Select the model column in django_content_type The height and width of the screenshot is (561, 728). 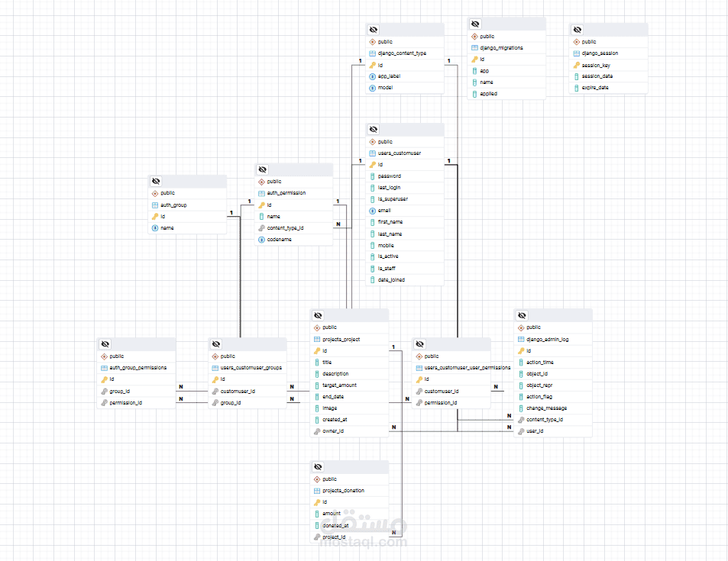pos(385,88)
